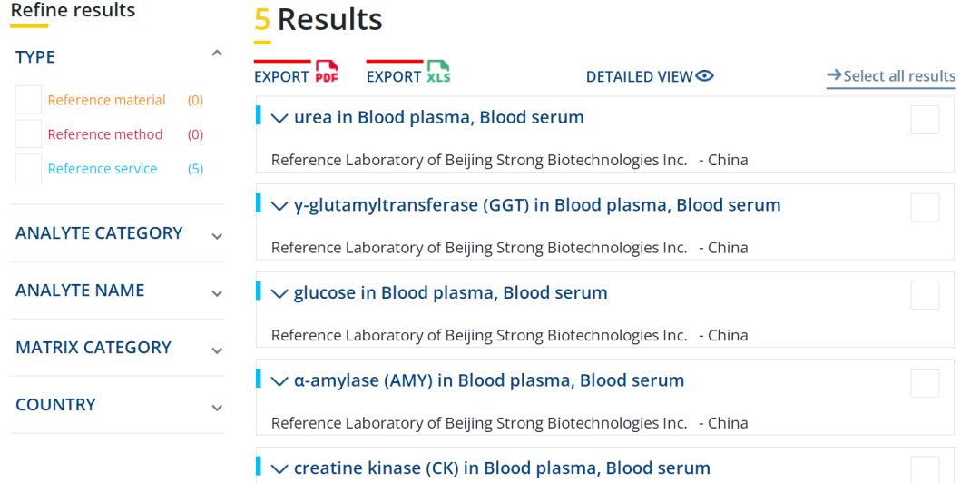Select the α-amylase result checkbox
The image size is (980, 483).
[925, 383]
